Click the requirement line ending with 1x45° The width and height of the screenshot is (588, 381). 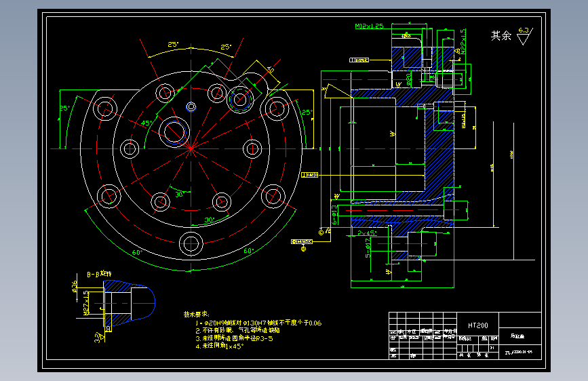click(219, 346)
